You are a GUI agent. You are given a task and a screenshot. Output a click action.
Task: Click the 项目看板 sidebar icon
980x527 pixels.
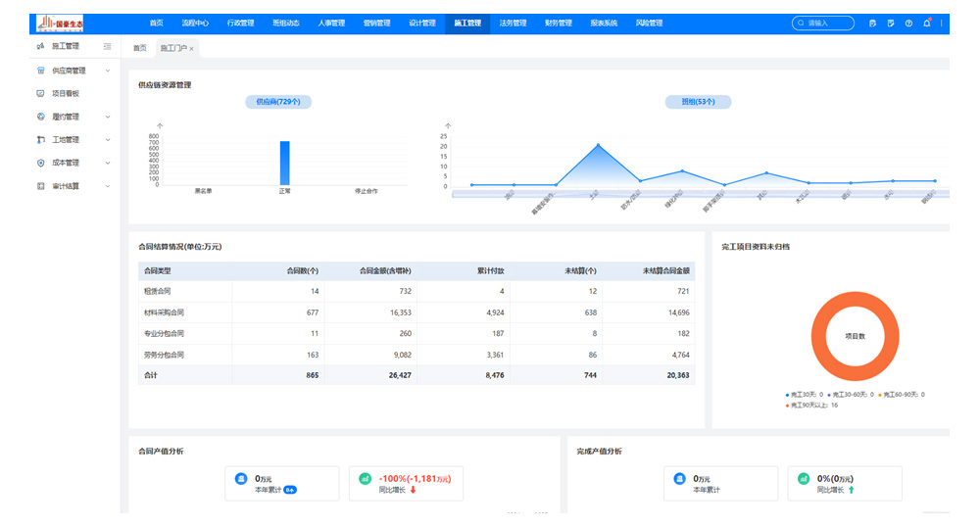[40, 93]
